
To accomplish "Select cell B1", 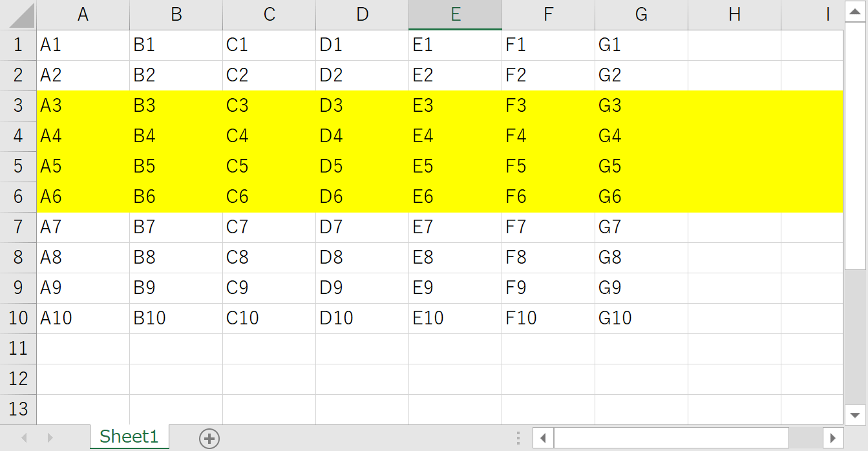I will 176,45.
